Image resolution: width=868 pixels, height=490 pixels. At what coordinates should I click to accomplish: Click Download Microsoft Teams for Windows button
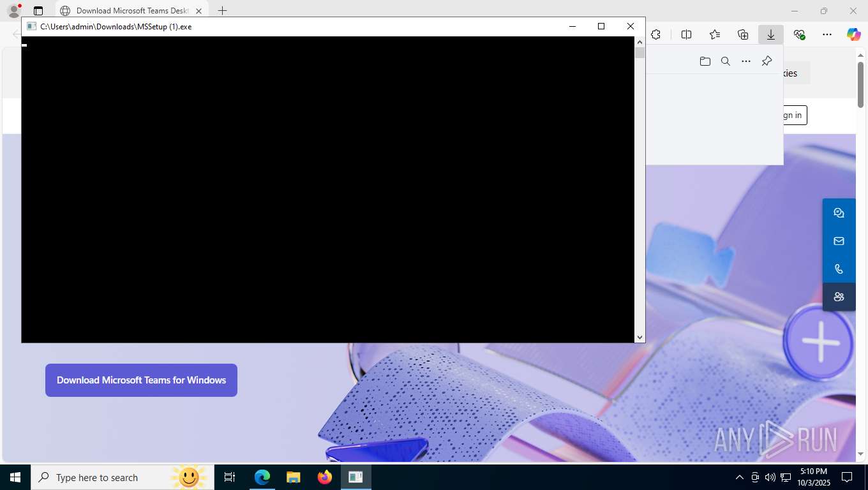point(141,380)
